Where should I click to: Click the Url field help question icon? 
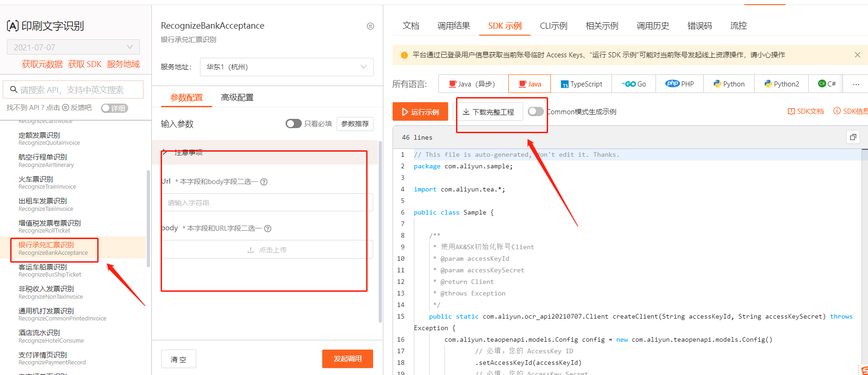click(x=264, y=182)
